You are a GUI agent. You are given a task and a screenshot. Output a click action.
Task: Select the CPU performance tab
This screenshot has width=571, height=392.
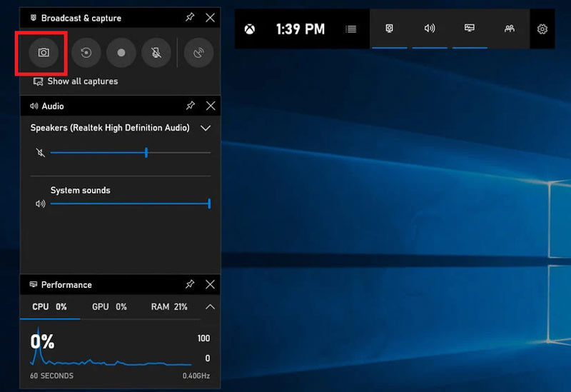(x=49, y=307)
